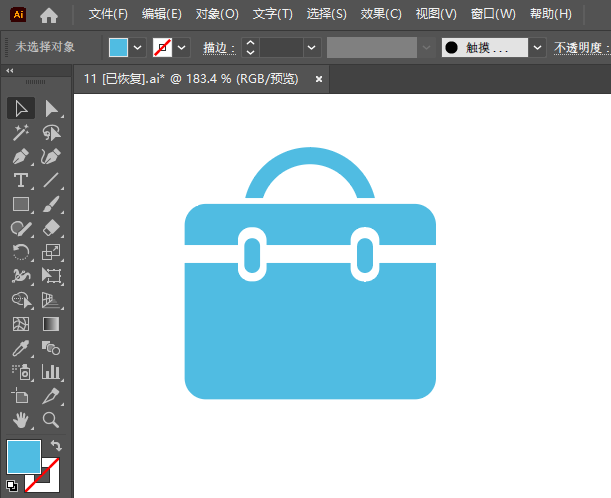Select the Paintbrush tool
The height and width of the screenshot is (498, 611).
tap(51, 204)
